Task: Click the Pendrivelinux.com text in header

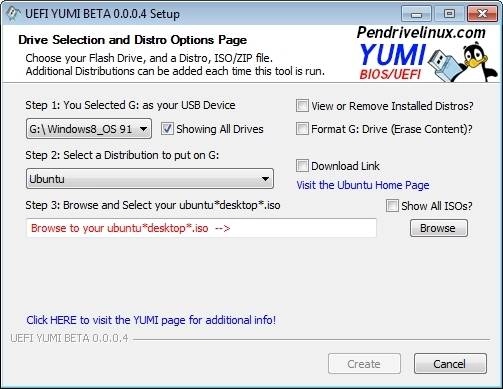Action: (x=421, y=32)
